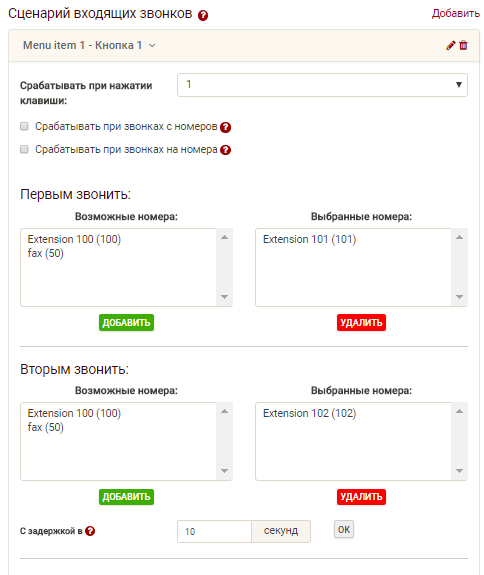Click red УДАЛИТЬ button under Первым звонить
The width and height of the screenshot is (484, 575).
[x=361, y=323]
